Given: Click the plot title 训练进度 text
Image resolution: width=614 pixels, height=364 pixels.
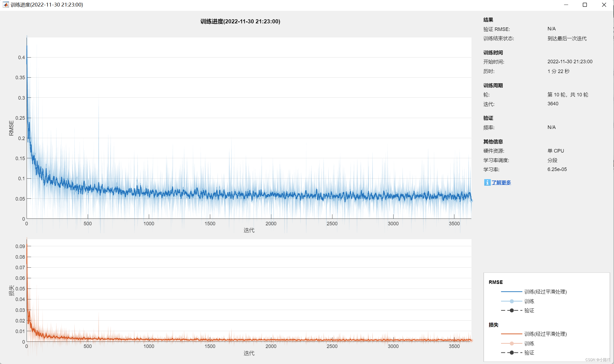Looking at the screenshot, I should (240, 21).
